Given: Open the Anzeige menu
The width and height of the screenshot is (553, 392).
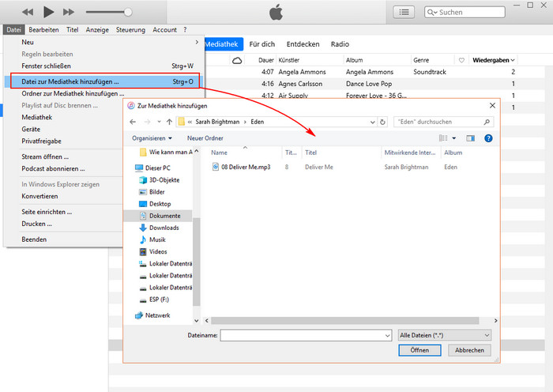Looking at the screenshot, I should 97,30.
